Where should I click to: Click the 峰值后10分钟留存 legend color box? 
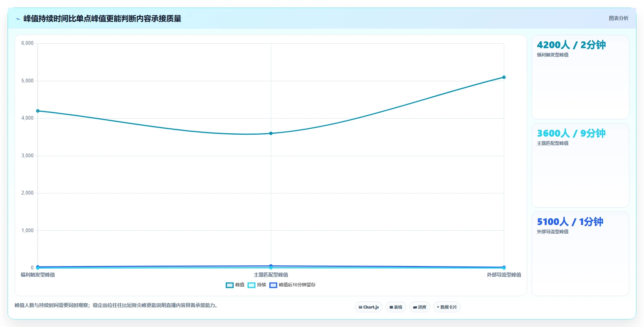pos(273,285)
